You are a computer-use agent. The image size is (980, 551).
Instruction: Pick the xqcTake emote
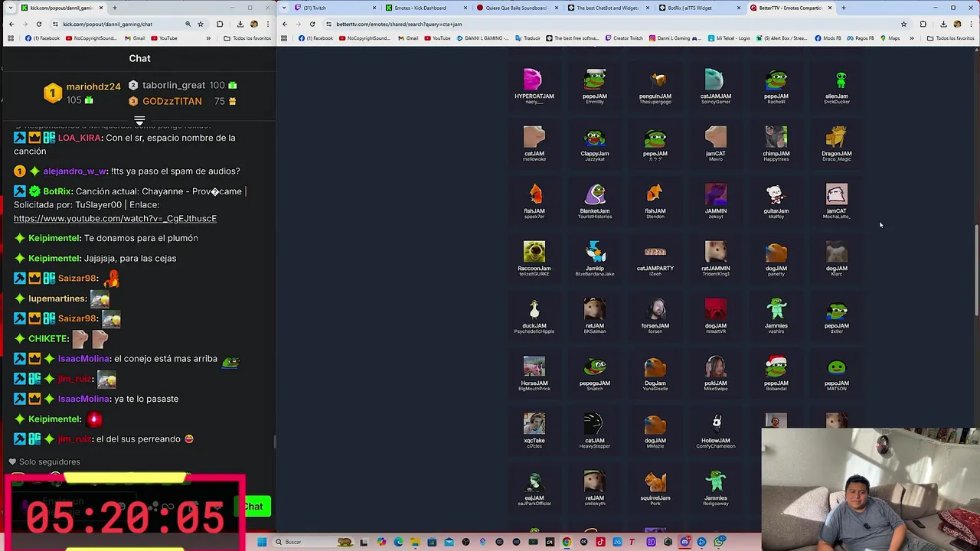tap(534, 430)
